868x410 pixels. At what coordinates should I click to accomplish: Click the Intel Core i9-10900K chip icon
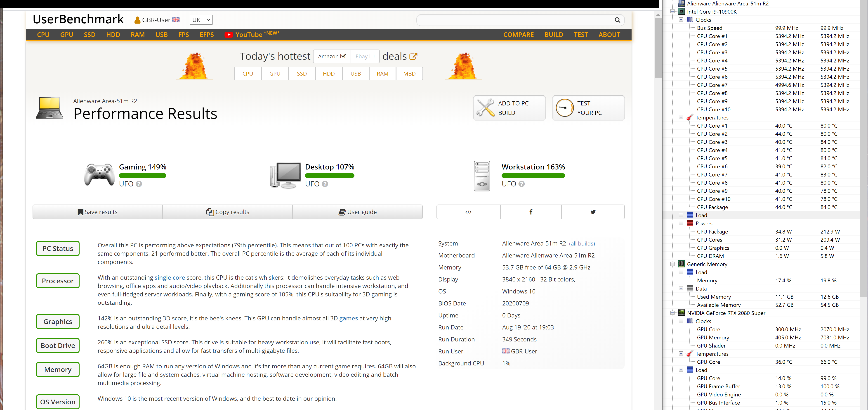[681, 12]
